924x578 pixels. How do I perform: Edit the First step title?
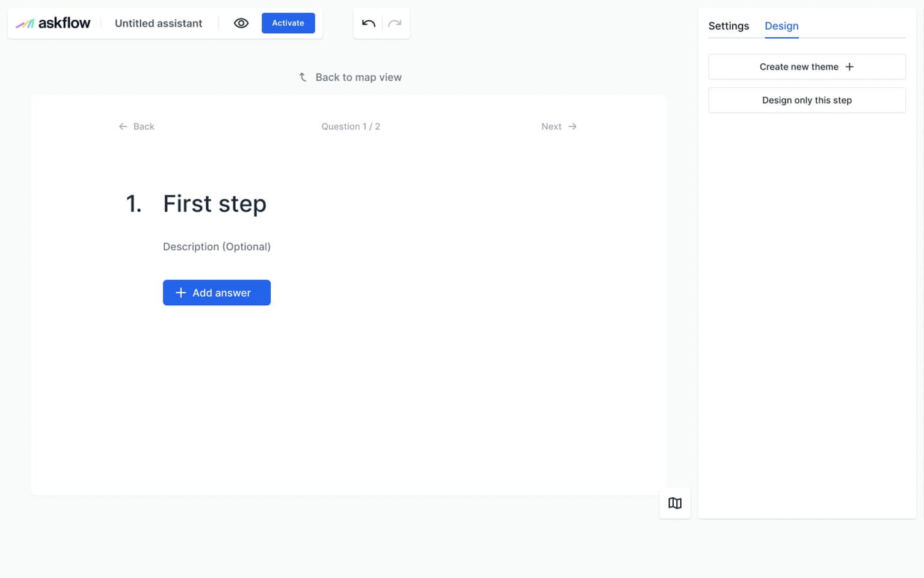[215, 204]
